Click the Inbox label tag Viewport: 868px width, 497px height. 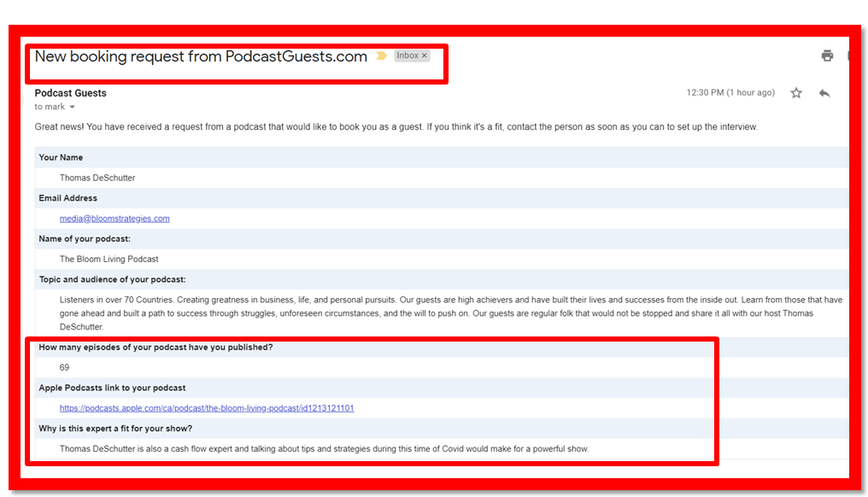click(x=407, y=56)
